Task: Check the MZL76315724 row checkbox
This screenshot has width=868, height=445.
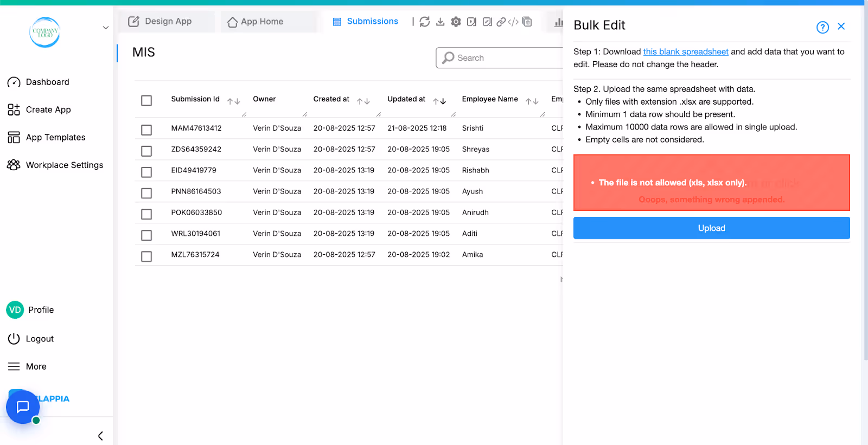Action: tap(146, 256)
